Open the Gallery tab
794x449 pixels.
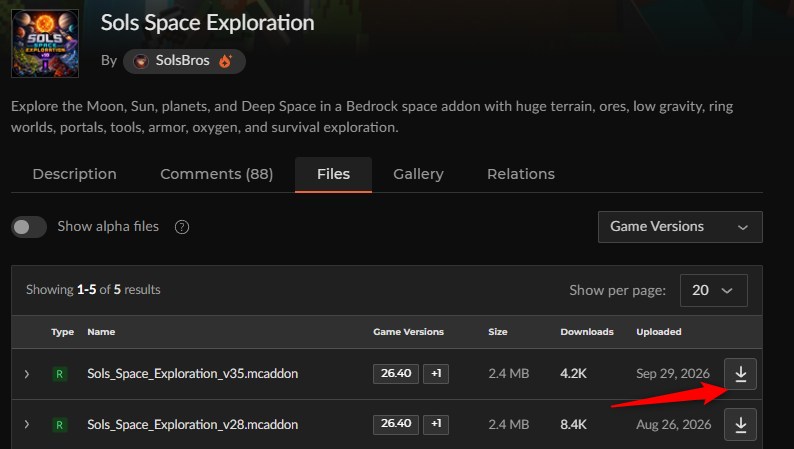click(x=418, y=174)
